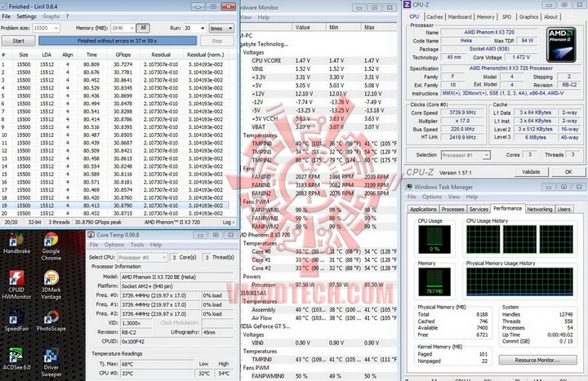Open the File menu in Core Temp
Image resolution: width=588 pixels, height=381 pixels.
(x=94, y=245)
